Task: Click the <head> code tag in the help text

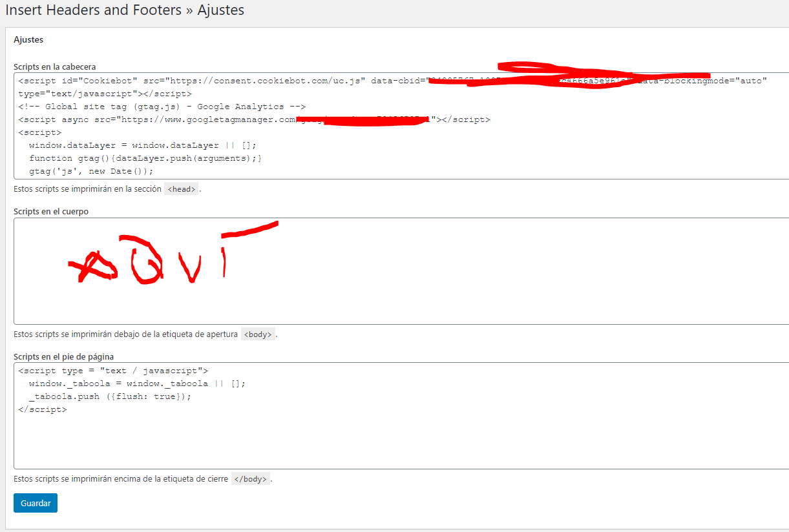Action: coord(182,190)
